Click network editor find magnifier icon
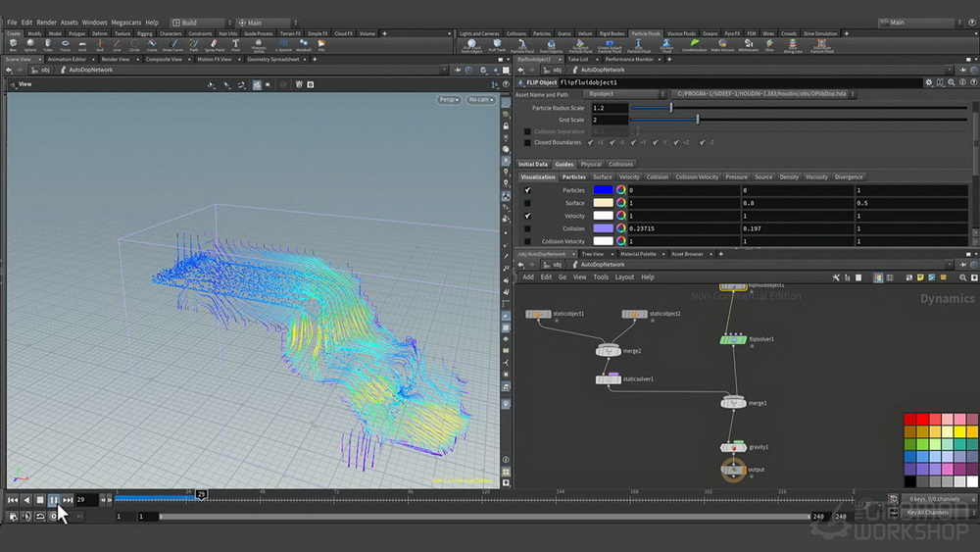This screenshot has height=552, width=980. coord(962,276)
